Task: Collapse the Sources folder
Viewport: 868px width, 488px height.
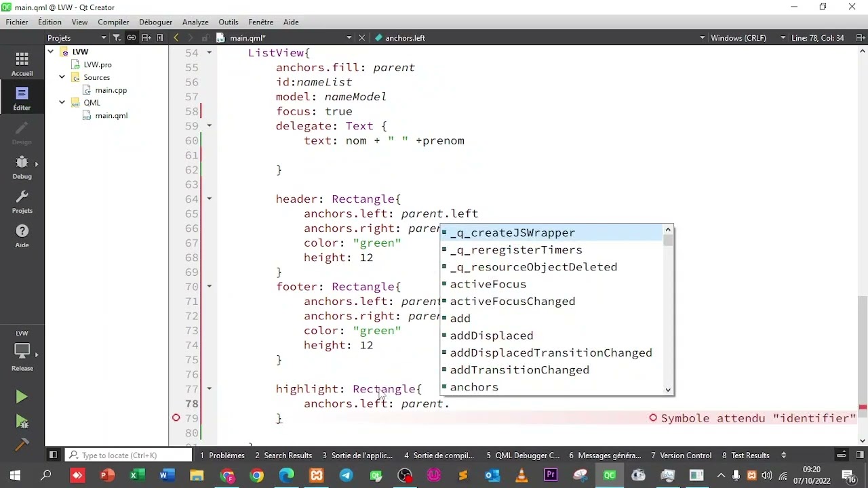Action: [62, 77]
